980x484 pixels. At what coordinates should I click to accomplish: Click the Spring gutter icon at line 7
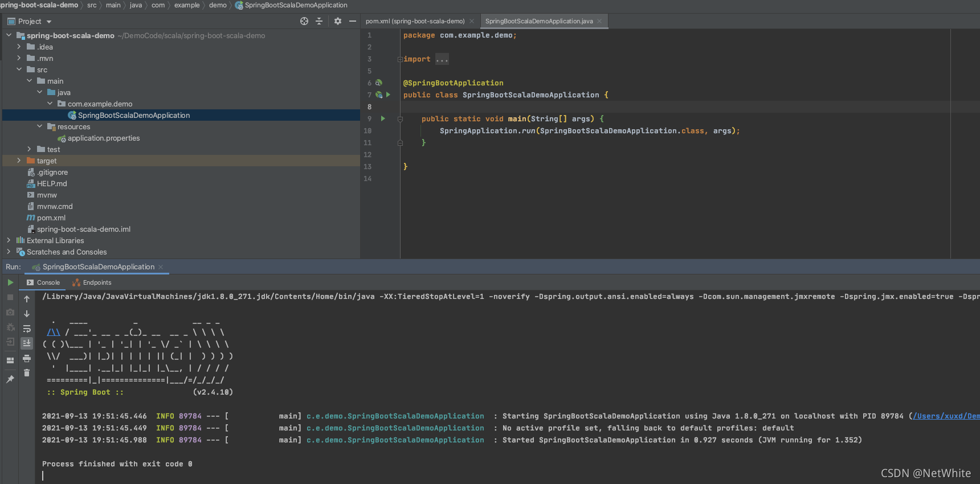378,95
